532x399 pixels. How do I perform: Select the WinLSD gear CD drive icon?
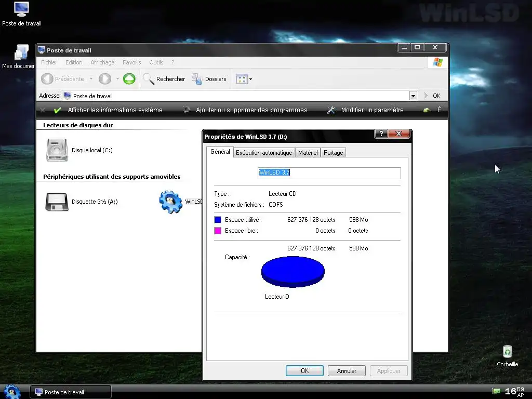pyautogui.click(x=170, y=202)
